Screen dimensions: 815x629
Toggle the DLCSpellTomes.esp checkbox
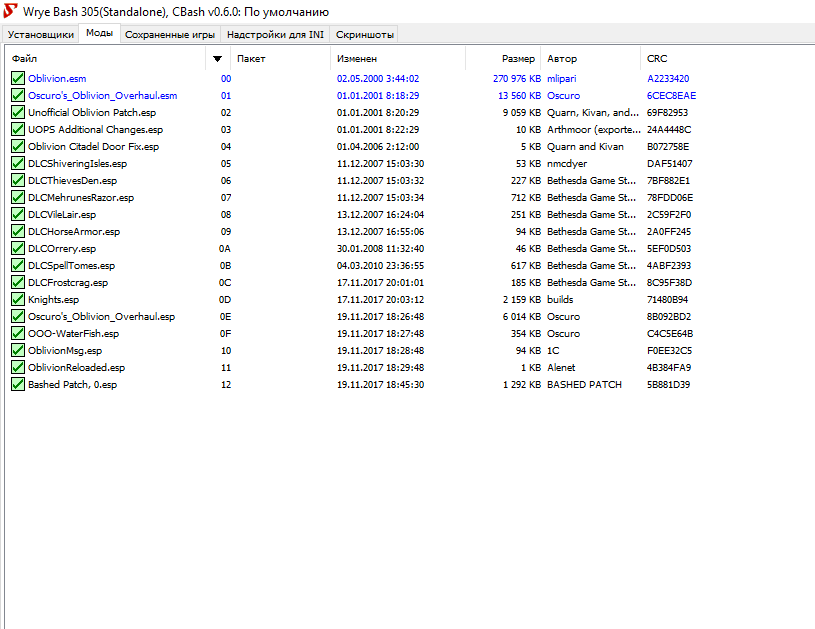(x=18, y=265)
